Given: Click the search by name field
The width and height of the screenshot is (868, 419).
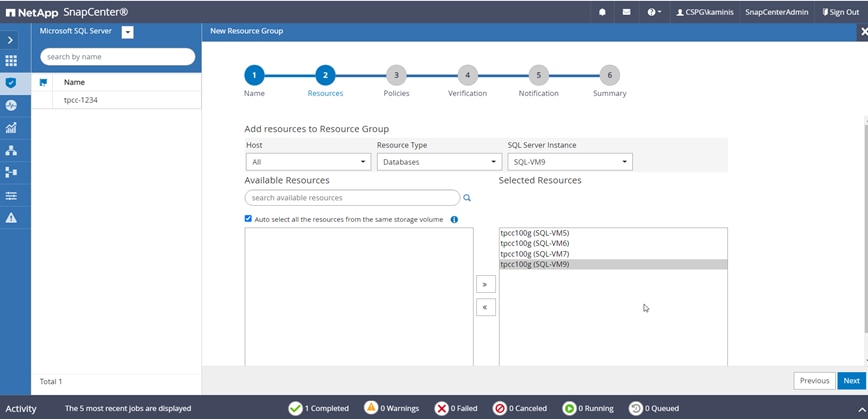Looking at the screenshot, I should tap(117, 56).
